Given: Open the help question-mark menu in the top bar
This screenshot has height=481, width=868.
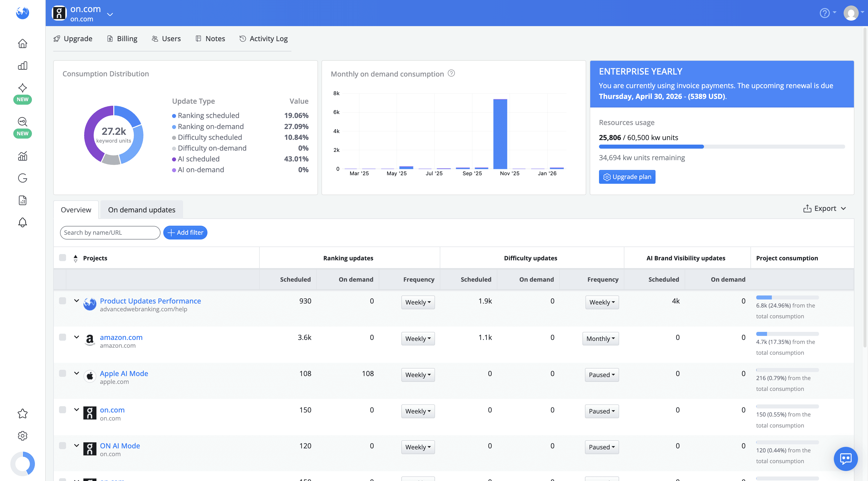Looking at the screenshot, I should click(825, 13).
